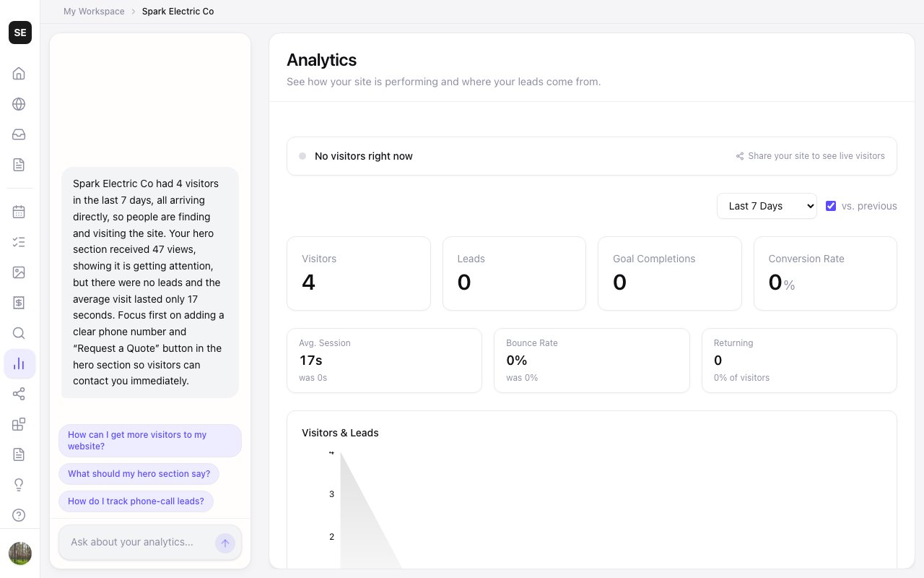Open the user profile avatar
This screenshot has width=924, height=578.
[x=20, y=553]
